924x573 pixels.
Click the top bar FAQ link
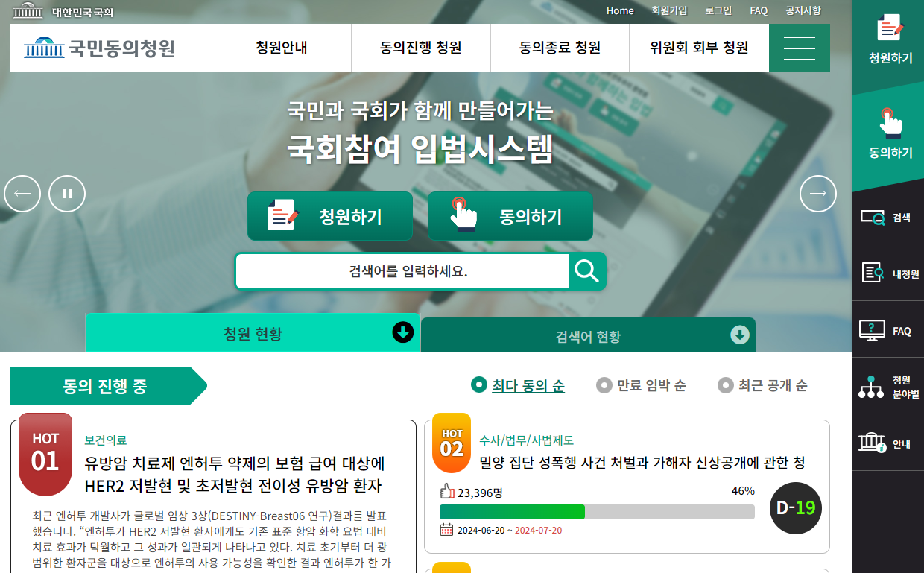pos(759,10)
